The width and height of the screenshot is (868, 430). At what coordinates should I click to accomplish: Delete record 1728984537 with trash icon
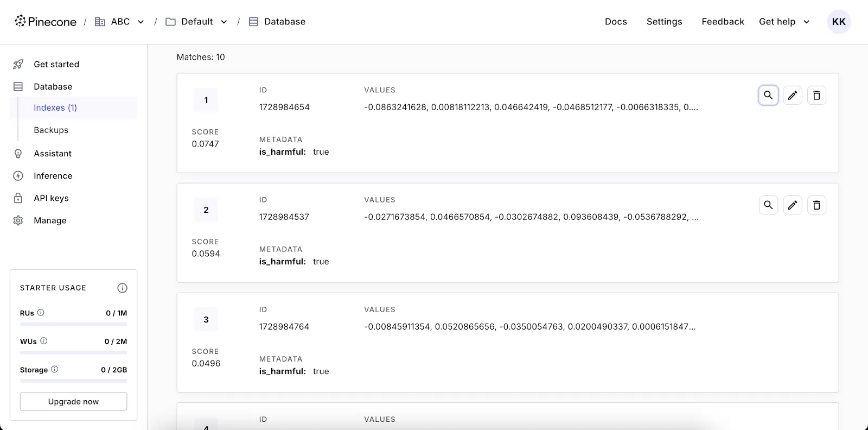(816, 205)
